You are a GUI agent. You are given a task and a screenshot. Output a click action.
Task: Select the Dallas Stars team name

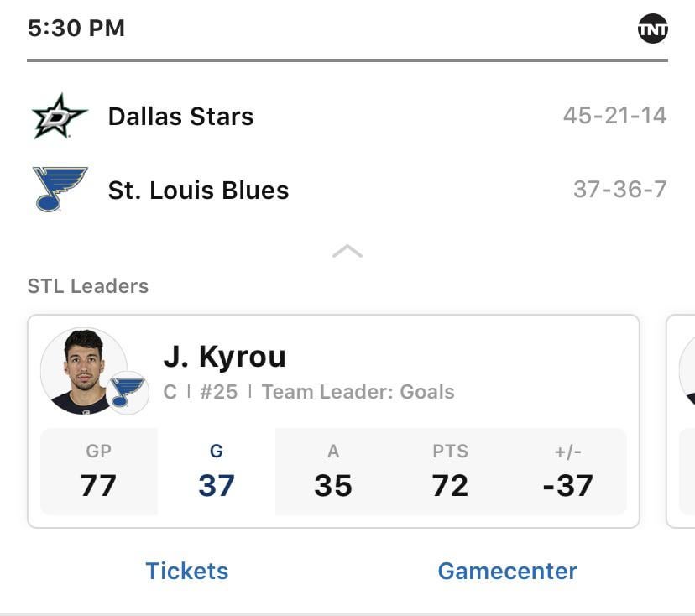pyautogui.click(x=180, y=117)
